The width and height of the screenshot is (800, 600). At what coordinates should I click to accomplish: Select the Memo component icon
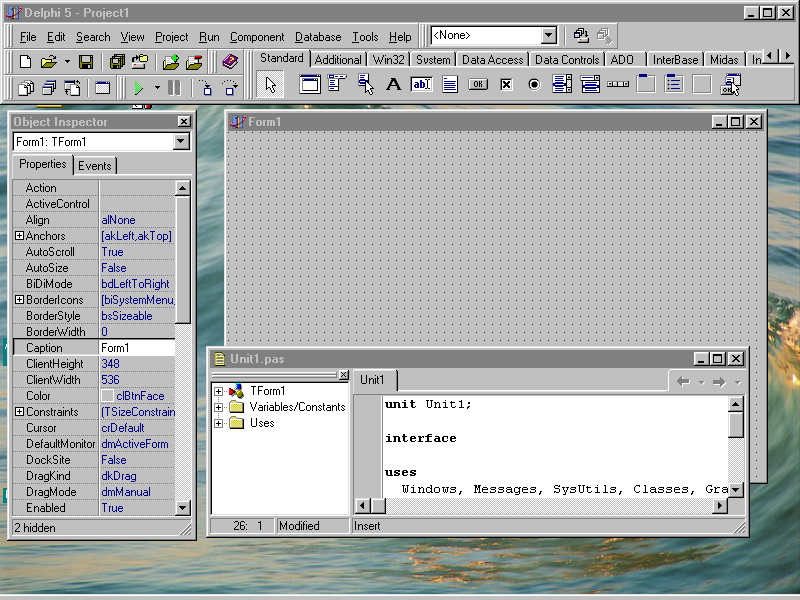449,84
